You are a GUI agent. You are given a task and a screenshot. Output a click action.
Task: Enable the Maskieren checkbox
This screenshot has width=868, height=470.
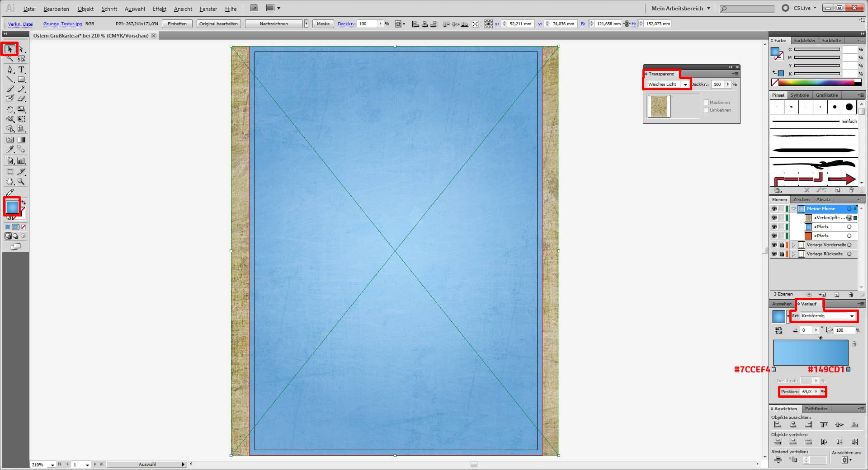pyautogui.click(x=706, y=103)
